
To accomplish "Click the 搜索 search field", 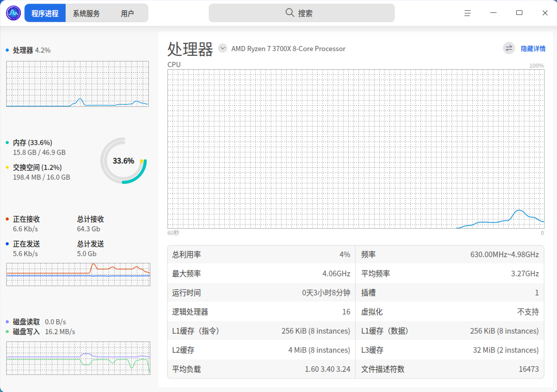I will [302, 13].
